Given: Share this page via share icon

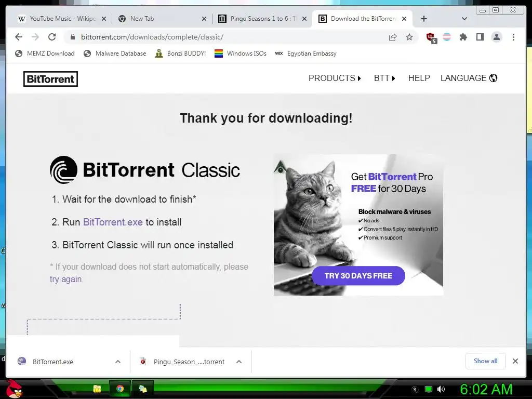Looking at the screenshot, I should 393,37.
